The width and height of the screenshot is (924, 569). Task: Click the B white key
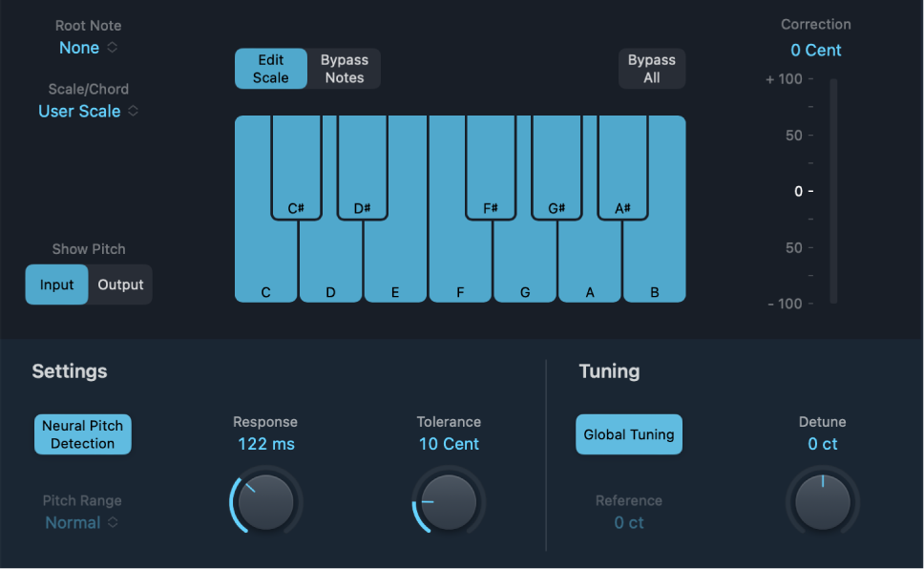click(x=655, y=267)
